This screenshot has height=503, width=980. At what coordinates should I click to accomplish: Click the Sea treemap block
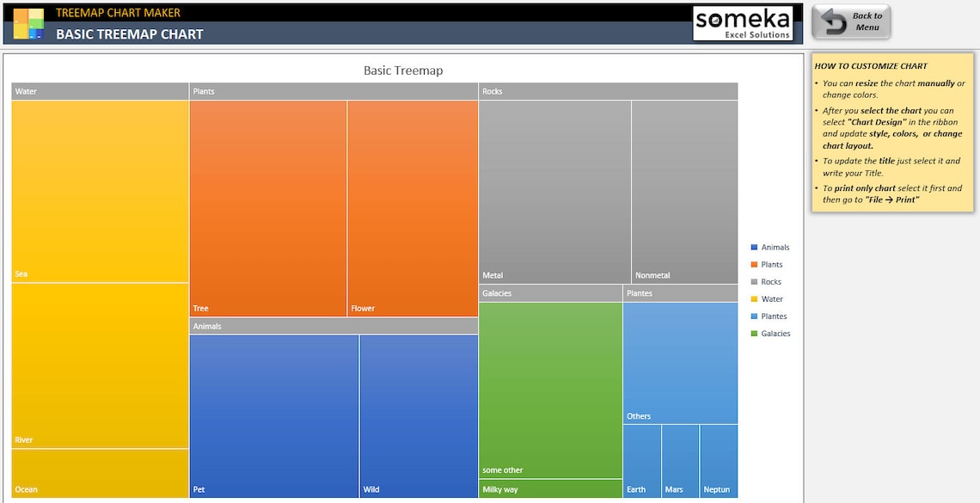point(100,191)
